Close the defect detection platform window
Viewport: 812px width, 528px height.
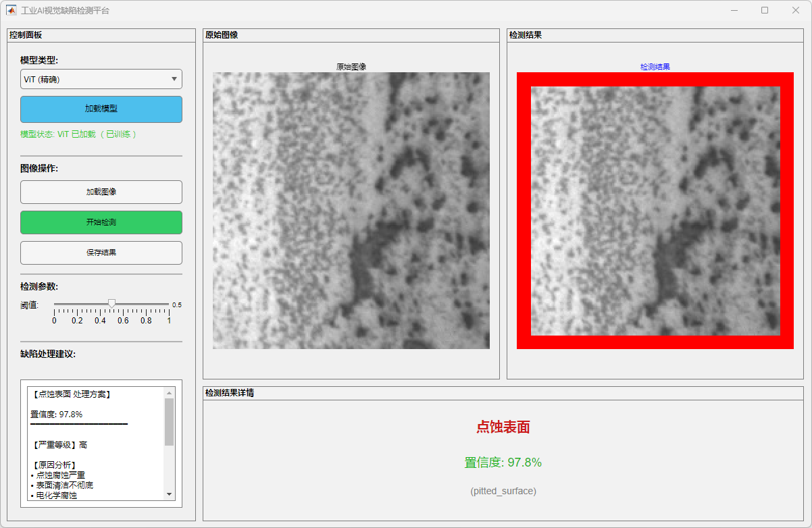(796, 11)
